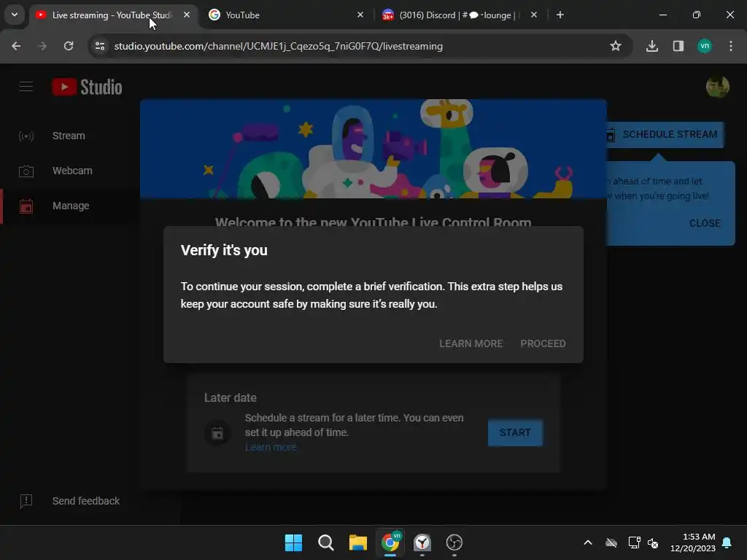
Task: Toggle the browser side panel
Action: [x=678, y=46]
